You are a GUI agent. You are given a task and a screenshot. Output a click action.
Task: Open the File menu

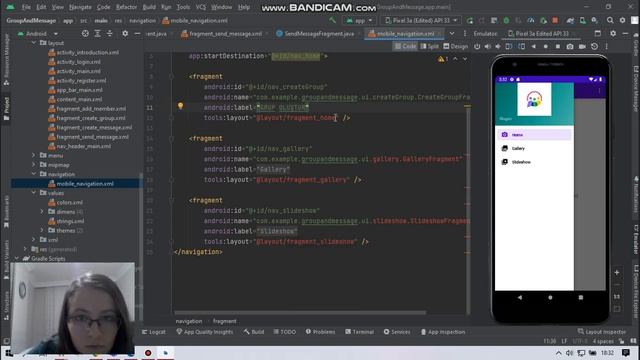tap(26, 7)
